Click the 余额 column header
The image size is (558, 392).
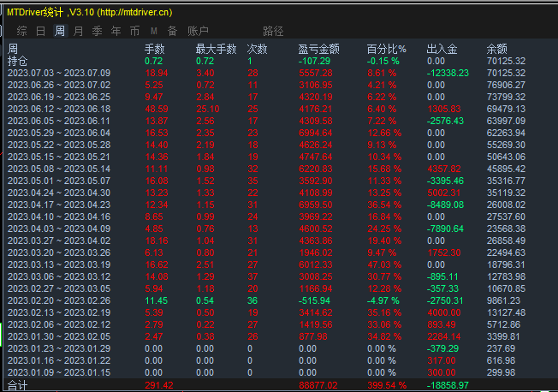pyautogui.click(x=496, y=49)
